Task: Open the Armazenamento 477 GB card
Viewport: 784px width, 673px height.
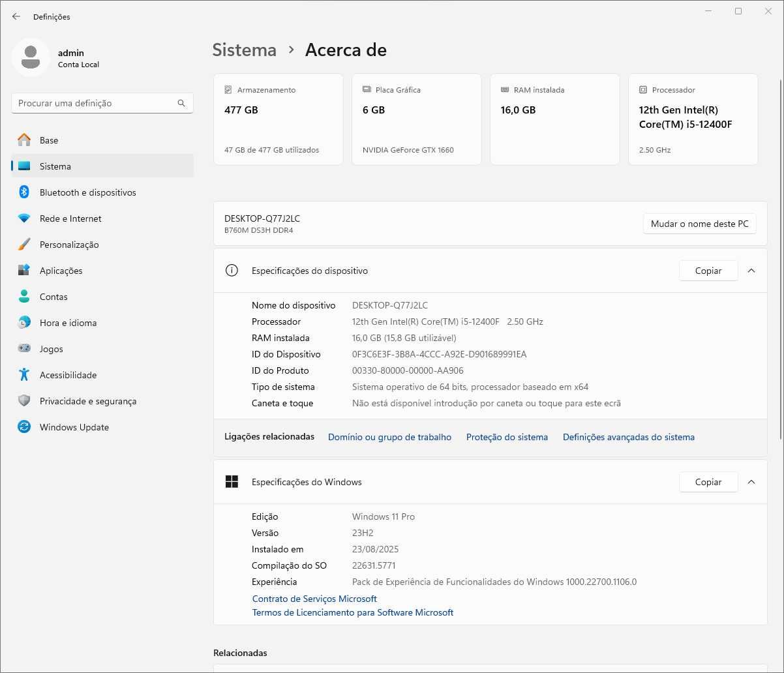Action: [279, 119]
